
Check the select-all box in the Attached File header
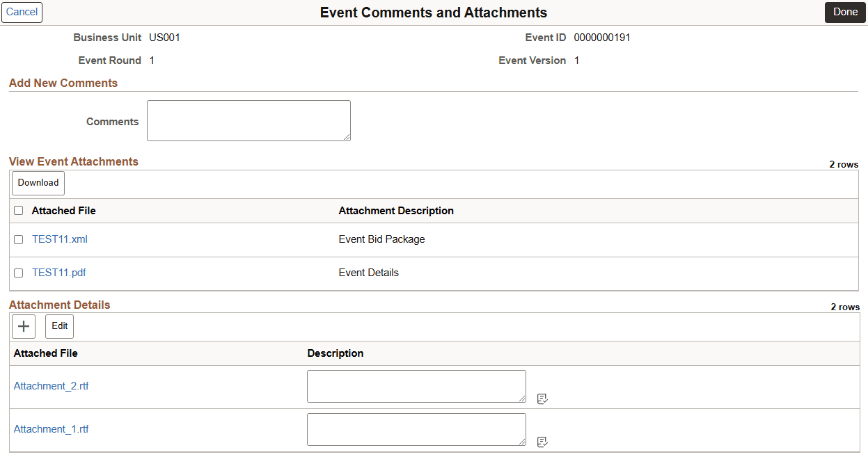pos(18,210)
